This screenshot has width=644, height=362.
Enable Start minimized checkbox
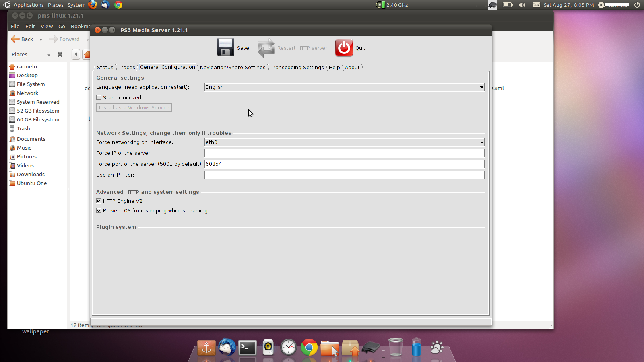[x=99, y=97]
